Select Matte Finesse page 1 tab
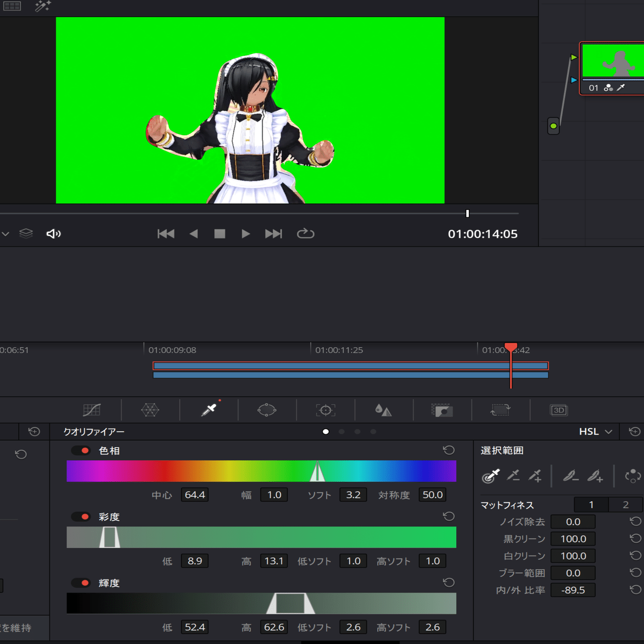 coord(591,505)
